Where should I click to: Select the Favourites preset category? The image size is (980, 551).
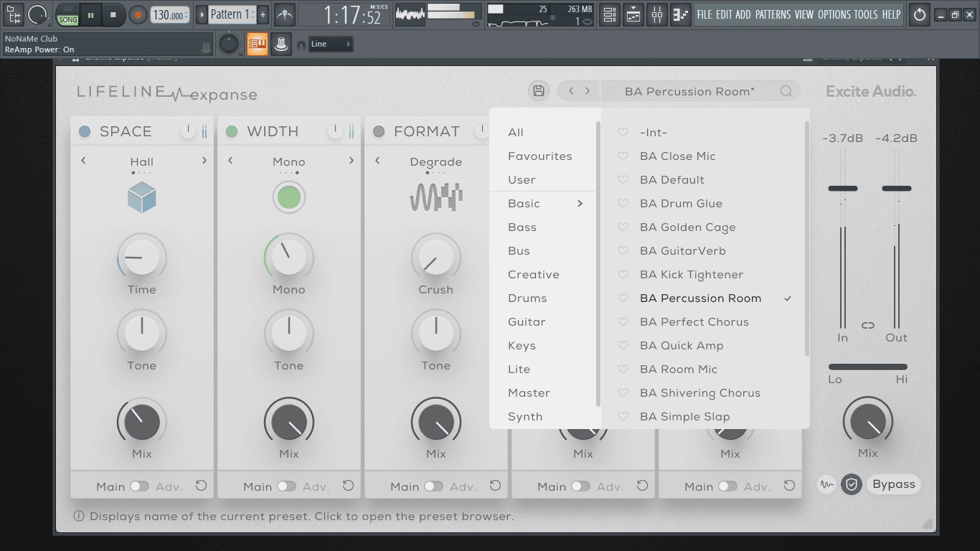pos(540,156)
